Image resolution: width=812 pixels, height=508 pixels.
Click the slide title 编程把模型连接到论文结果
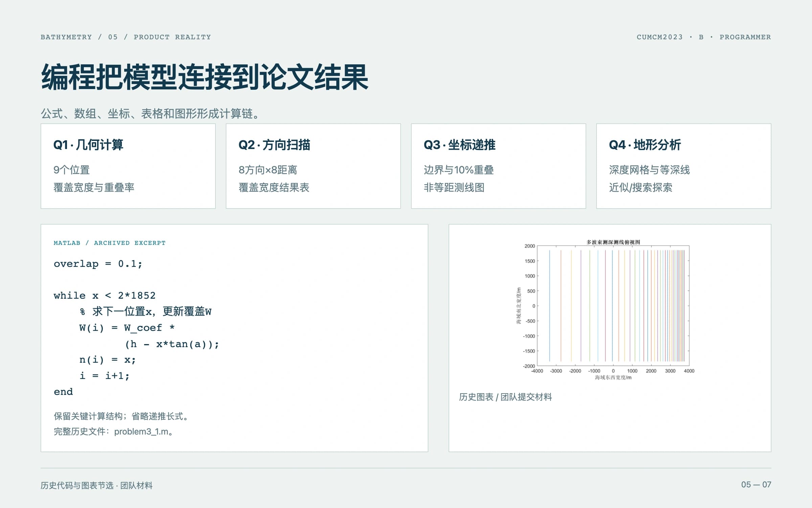(x=205, y=77)
